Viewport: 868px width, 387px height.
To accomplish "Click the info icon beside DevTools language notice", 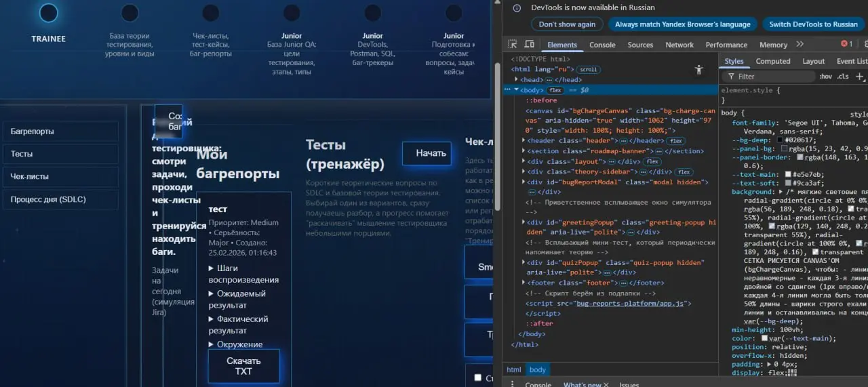I will click(x=517, y=7).
